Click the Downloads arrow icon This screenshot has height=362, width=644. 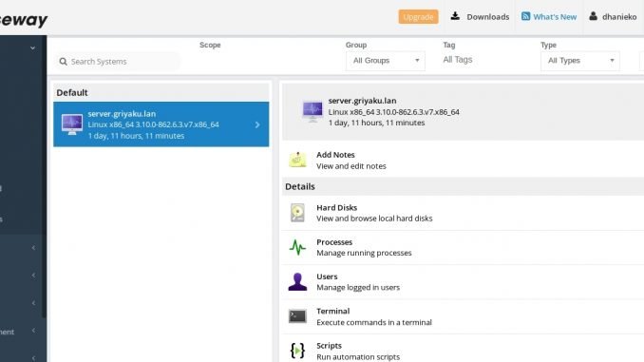click(455, 16)
